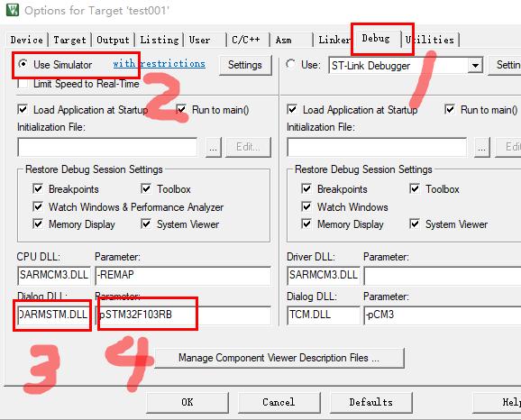Toggle ST-Link System Viewer checkbox
Viewport: 521px width, 420px height.
click(x=415, y=224)
